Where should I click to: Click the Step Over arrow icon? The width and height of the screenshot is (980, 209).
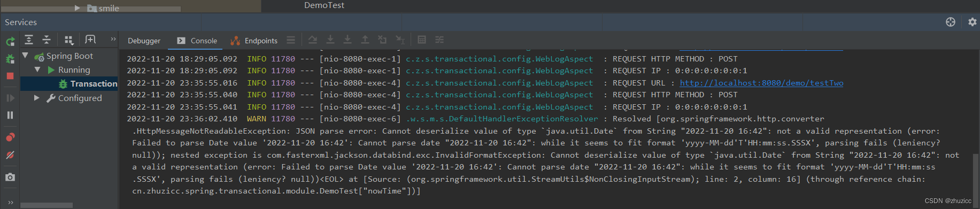(x=330, y=40)
